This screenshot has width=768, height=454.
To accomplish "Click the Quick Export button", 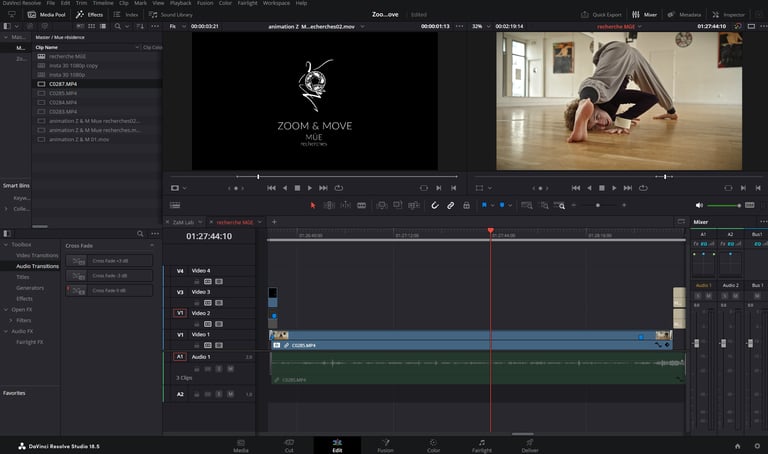I will (x=605, y=15).
